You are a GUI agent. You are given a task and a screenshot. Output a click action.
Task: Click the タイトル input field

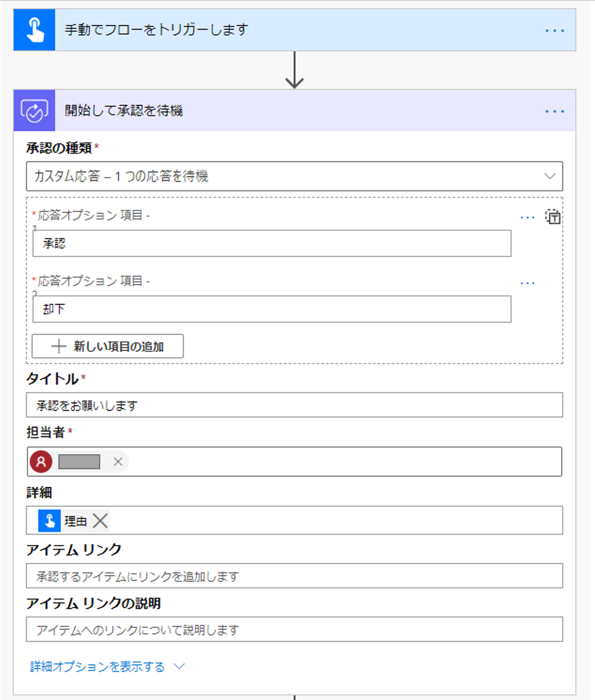pos(295,405)
